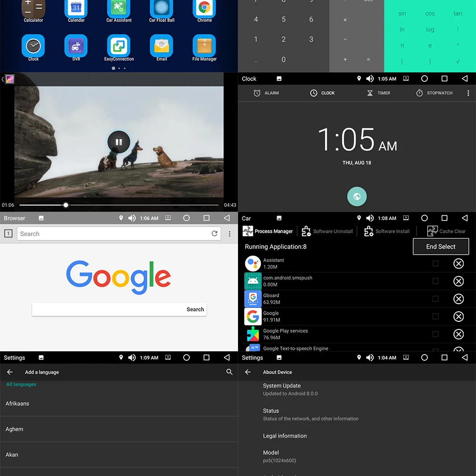Select Aghem language

click(x=119, y=429)
